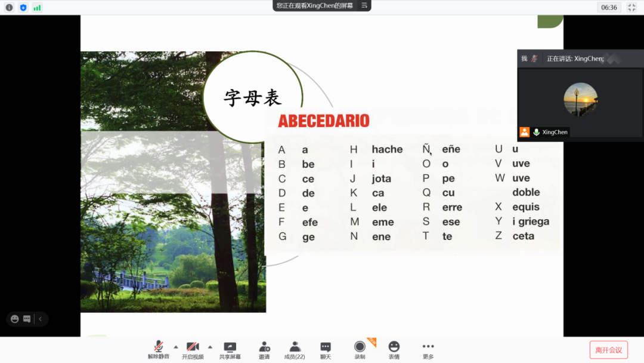The image size is (644, 363).
Task: Toggle 解除静音 to unmute microphone
Action: point(159,350)
